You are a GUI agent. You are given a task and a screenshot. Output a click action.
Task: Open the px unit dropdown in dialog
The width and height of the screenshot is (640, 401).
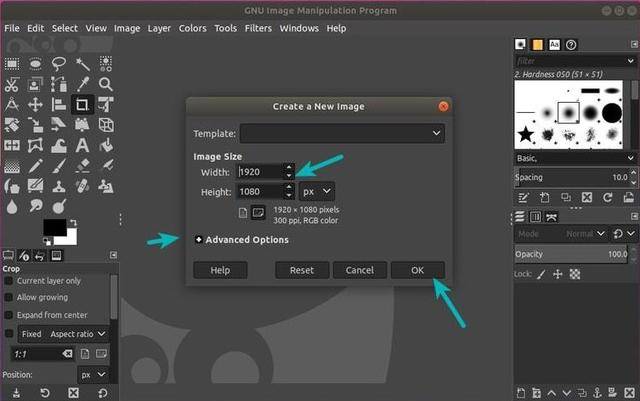coord(317,191)
